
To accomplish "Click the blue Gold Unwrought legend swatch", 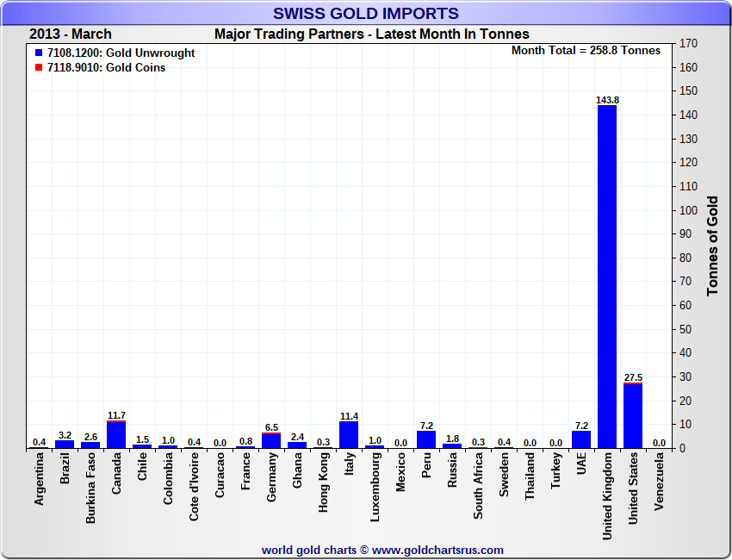I will [x=39, y=53].
